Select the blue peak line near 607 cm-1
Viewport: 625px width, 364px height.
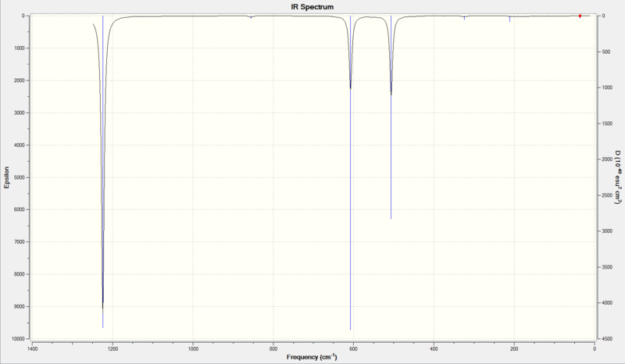tap(350, 173)
